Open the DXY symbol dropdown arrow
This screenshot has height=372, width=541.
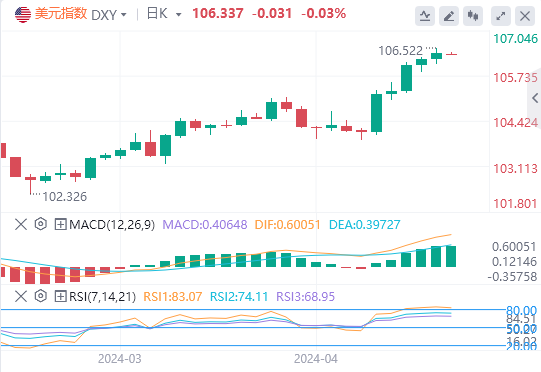pyautogui.click(x=124, y=15)
